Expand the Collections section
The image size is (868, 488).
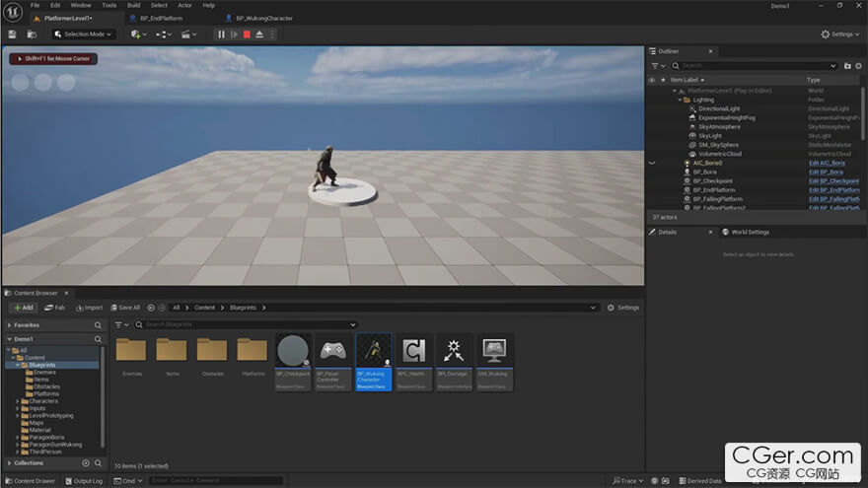click(x=10, y=463)
